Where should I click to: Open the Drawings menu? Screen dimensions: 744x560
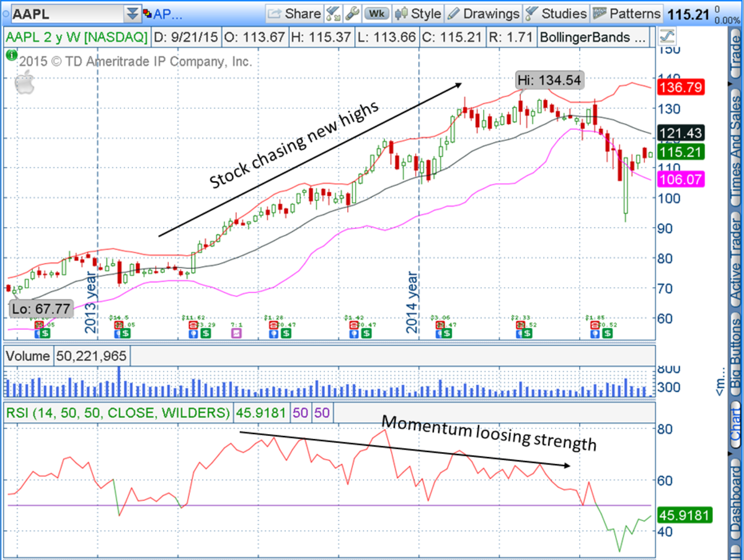click(x=483, y=13)
